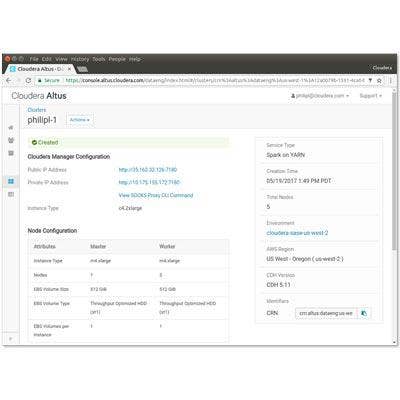The image size is (400, 400).
Task: Switch to the Cloudera Altus browser tab
Action: (x=40, y=69)
